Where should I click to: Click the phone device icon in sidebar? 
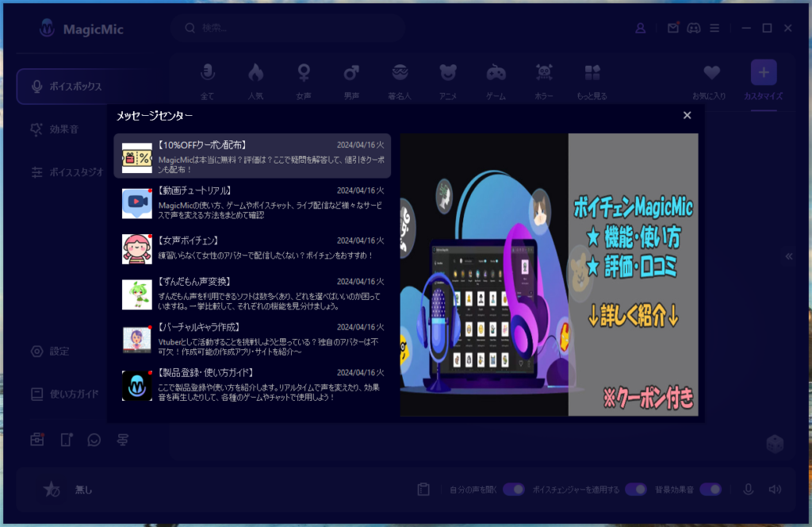tap(67, 440)
